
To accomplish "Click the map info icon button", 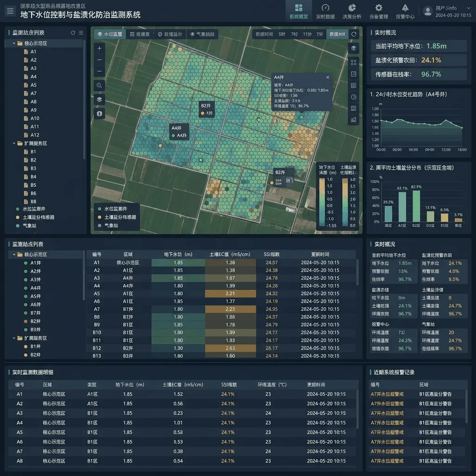I will tap(99, 114).
